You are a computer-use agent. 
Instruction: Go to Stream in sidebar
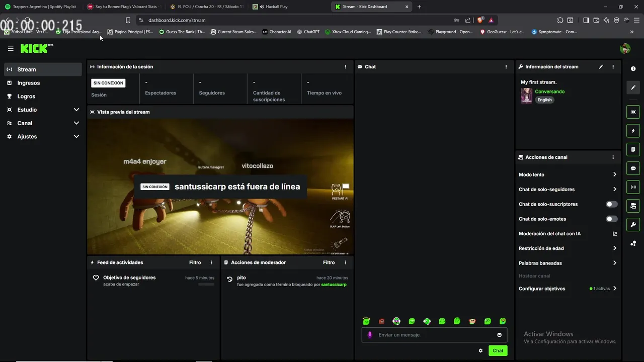pos(43,69)
